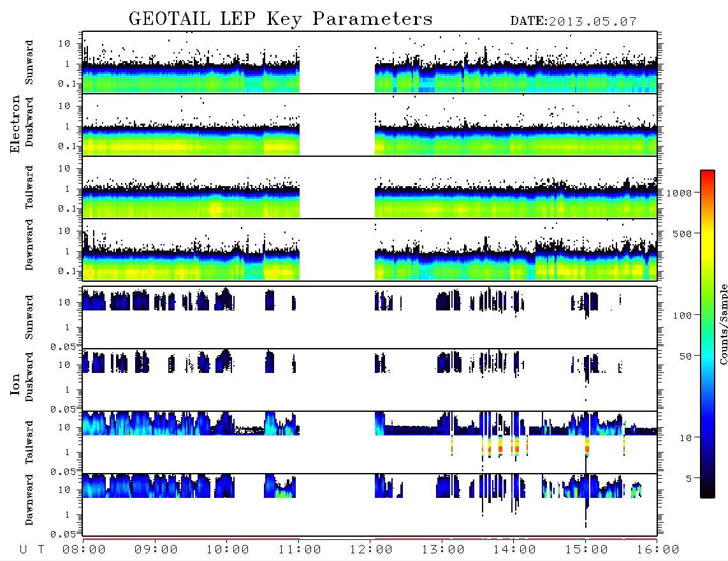Click the 15:00 time tick label
This screenshot has width=728, height=561.
[x=586, y=550]
